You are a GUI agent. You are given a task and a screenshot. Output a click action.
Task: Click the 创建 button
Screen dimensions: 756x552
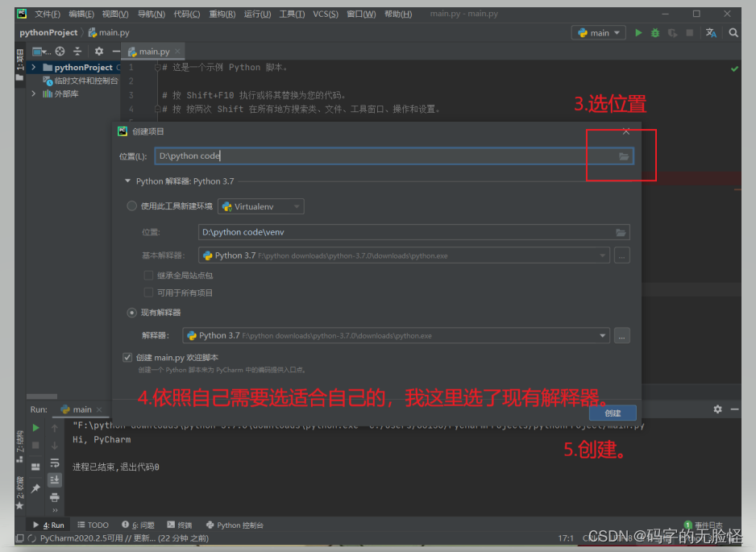pyautogui.click(x=613, y=413)
